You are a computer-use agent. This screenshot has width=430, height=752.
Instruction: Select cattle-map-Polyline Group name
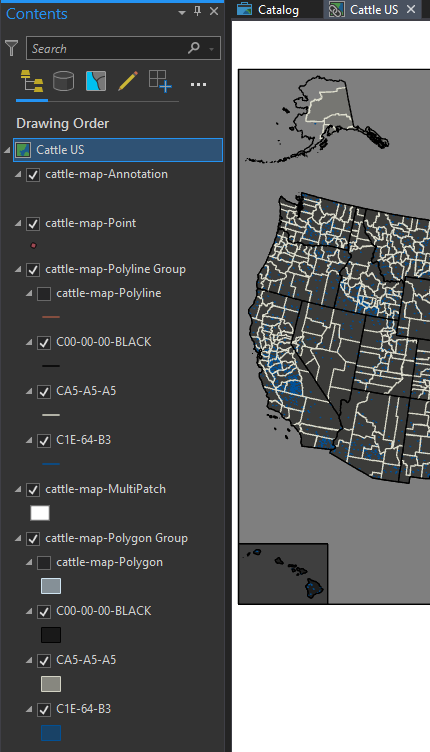point(116,269)
